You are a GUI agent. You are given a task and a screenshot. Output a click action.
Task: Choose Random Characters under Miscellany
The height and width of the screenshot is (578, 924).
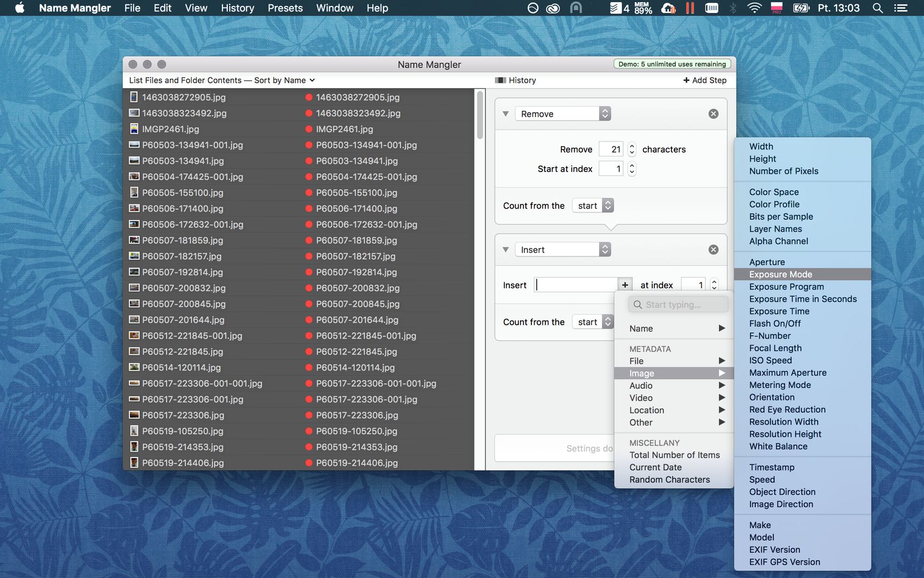coord(674,480)
